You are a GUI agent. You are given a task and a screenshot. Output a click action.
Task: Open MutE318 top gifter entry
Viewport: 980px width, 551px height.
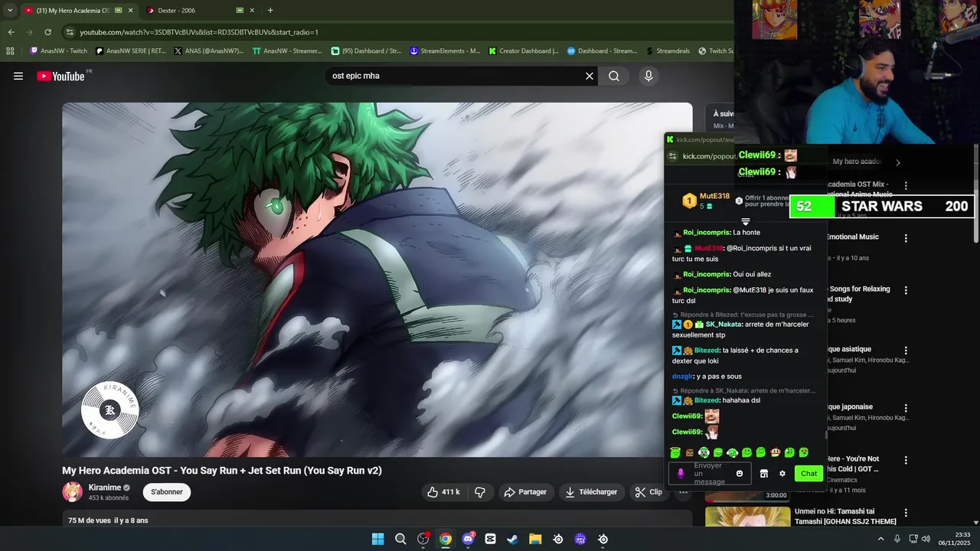707,201
